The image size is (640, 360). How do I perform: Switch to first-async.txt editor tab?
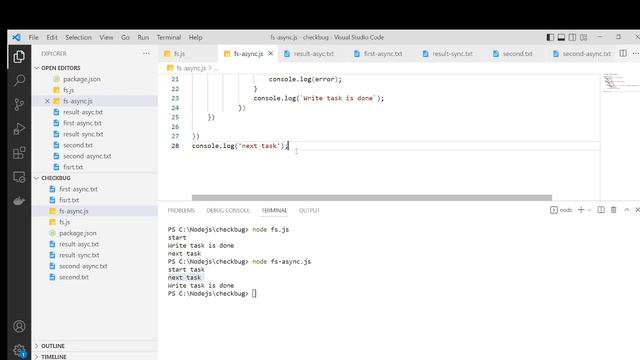point(383,53)
